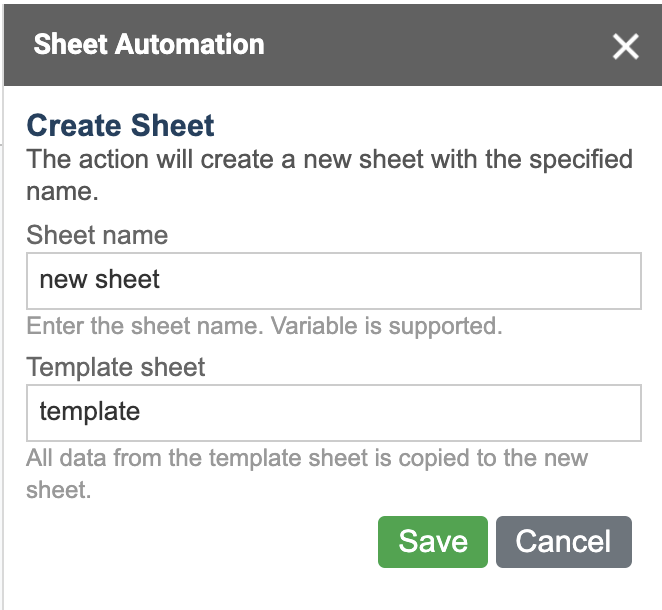Screen dimensions: 662x610
Task: Place cursor on "template" text value
Action: 90,412
